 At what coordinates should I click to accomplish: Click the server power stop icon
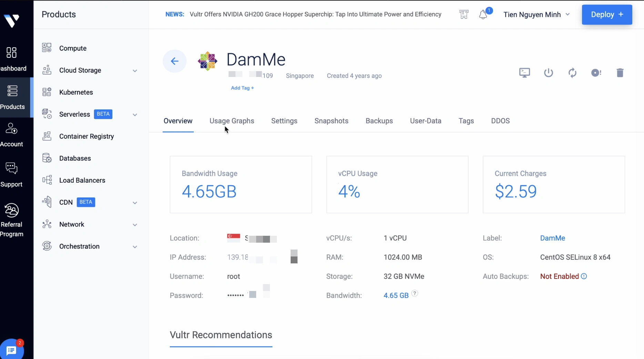(549, 73)
